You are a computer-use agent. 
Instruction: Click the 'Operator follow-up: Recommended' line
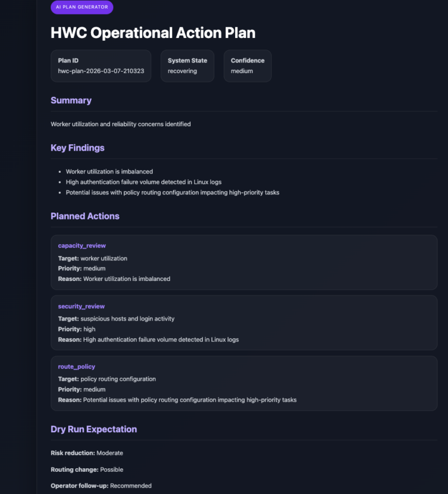101,486
